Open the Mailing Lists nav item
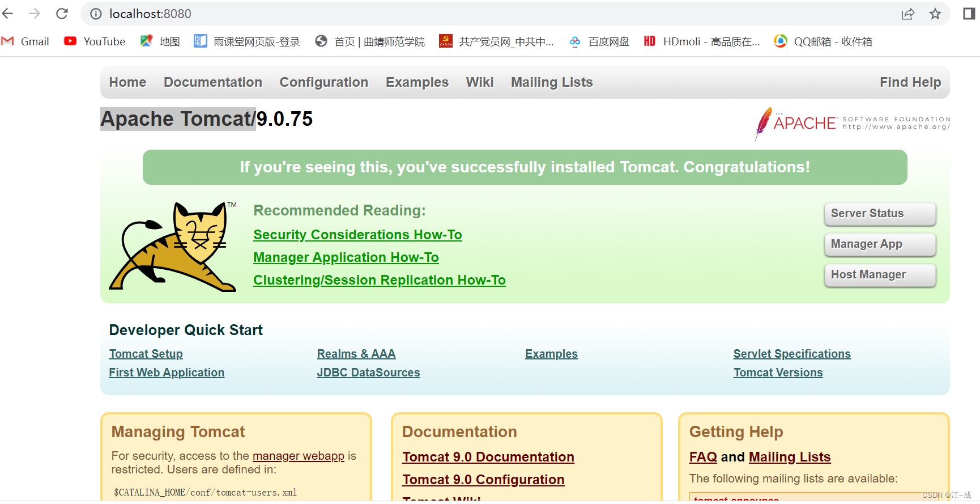This screenshot has height=504, width=980. coord(552,82)
